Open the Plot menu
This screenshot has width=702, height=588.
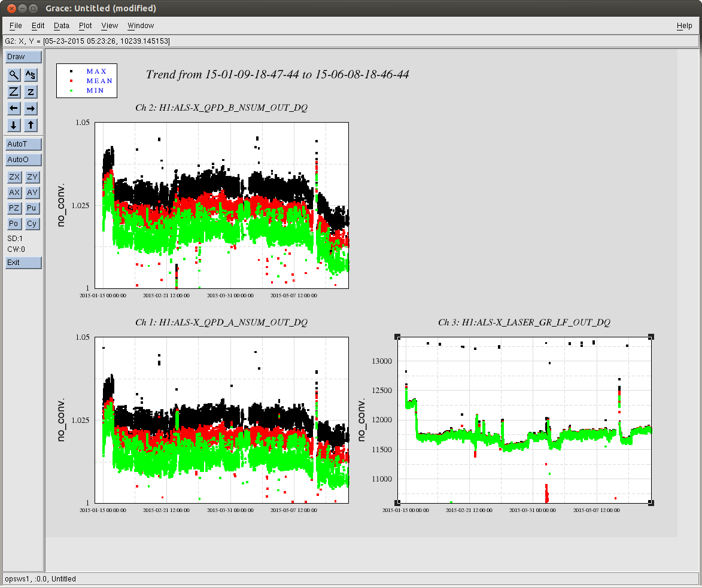tap(85, 26)
